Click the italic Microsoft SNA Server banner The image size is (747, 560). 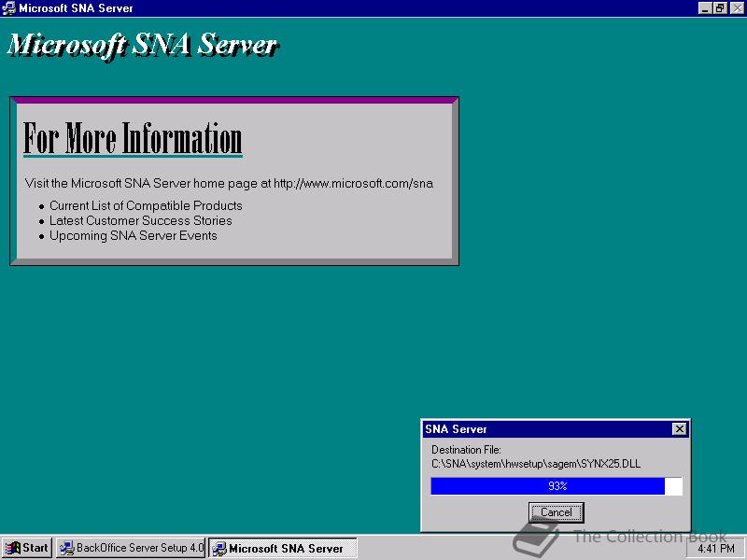(143, 46)
